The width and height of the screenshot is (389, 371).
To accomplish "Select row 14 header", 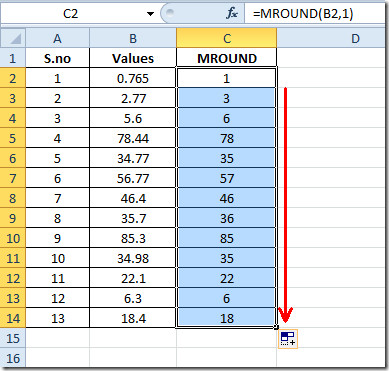I will point(13,318).
